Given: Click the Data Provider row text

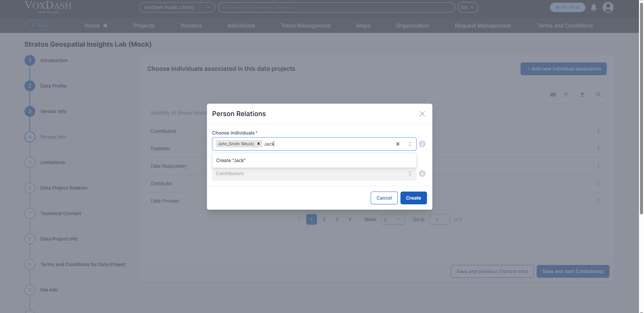Looking at the screenshot, I should click(x=165, y=201).
